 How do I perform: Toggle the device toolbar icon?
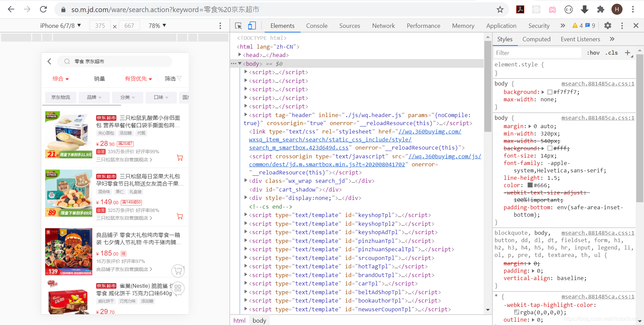(x=252, y=26)
